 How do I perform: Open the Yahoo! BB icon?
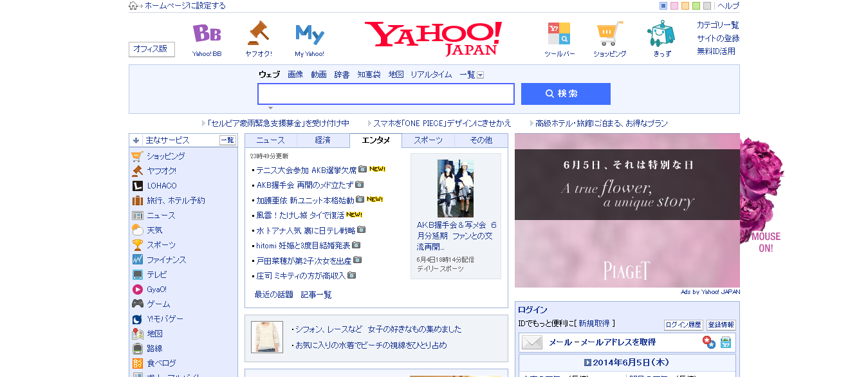point(207,33)
